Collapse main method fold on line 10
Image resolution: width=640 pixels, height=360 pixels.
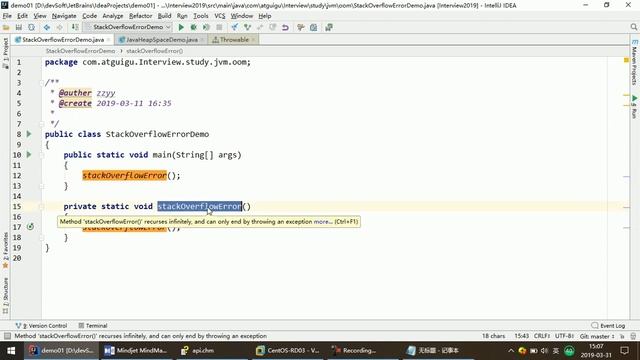pyautogui.click(x=41, y=155)
